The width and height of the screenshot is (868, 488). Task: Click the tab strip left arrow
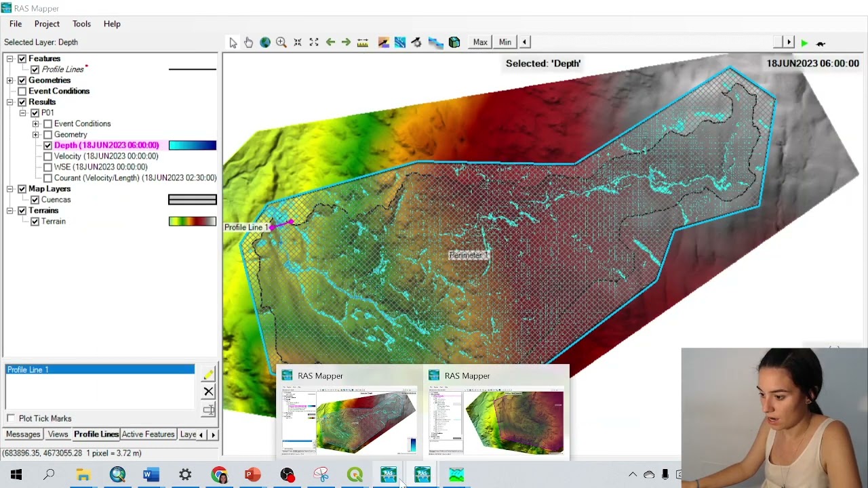[x=201, y=434]
